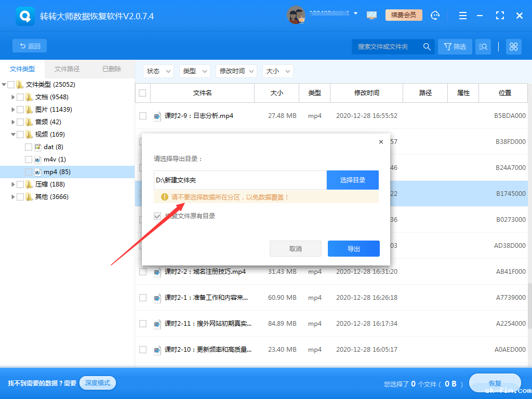
Task: Open the customer service headset icon
Action: [435, 15]
